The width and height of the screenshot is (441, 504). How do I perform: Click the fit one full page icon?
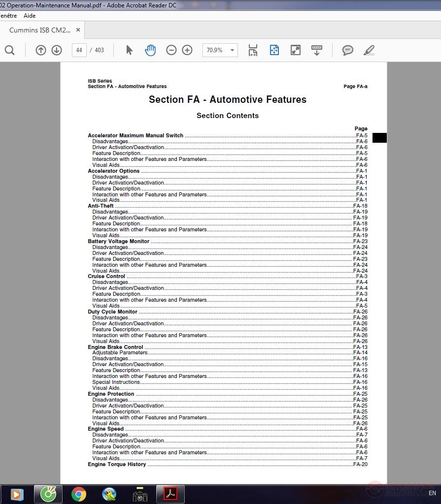coord(274,50)
